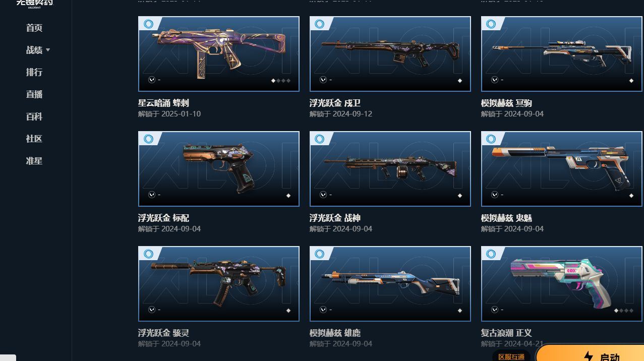The image size is (644, 361).
Task: Open 排行 rankings in the sidebar
Action: 34,72
